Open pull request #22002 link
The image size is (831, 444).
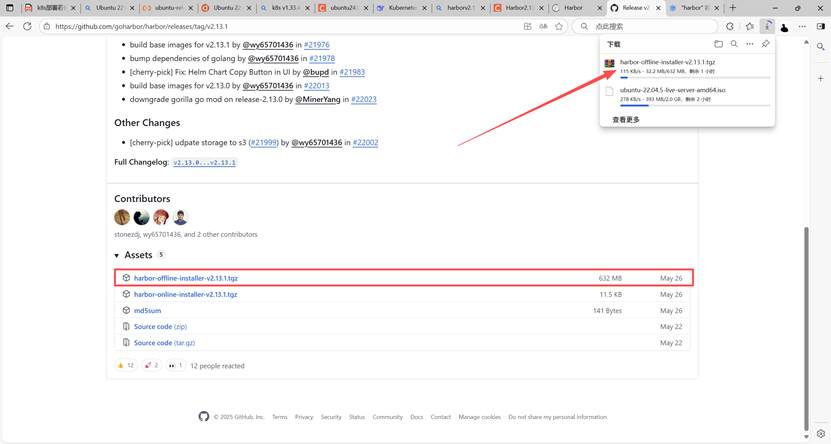366,143
